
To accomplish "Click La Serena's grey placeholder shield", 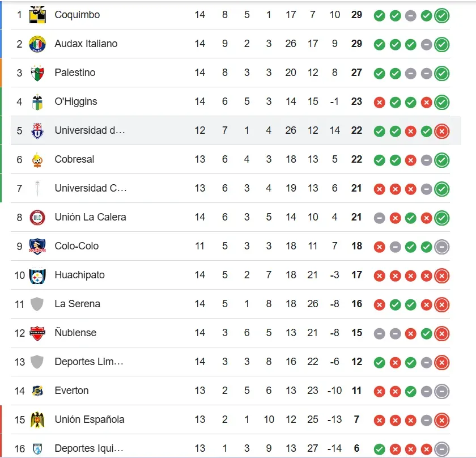I will click(x=37, y=304).
